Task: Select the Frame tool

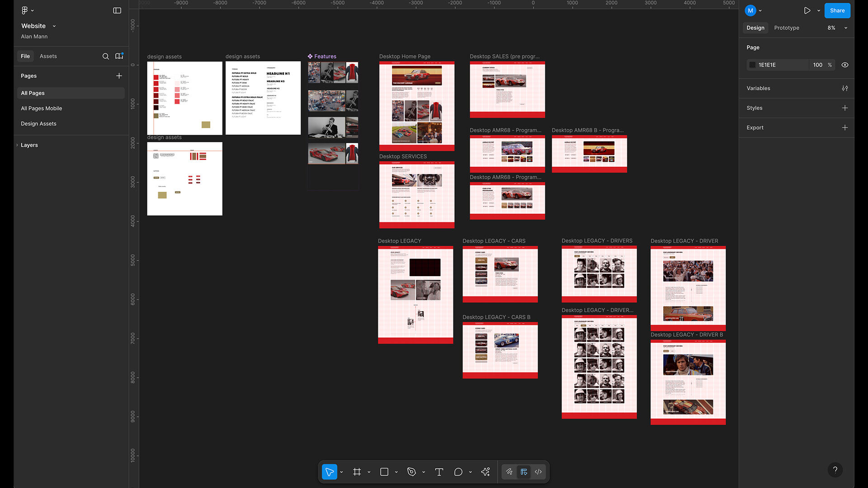Action: (x=357, y=472)
